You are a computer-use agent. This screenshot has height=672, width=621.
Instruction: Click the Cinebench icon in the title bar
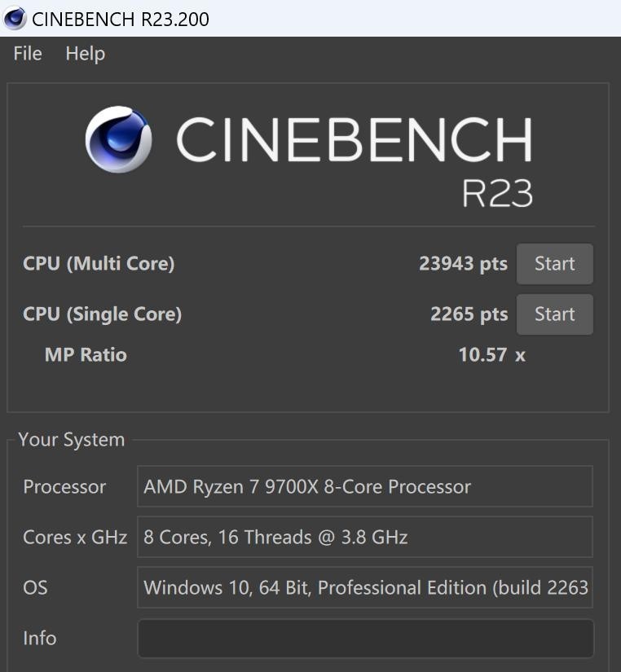[x=15, y=18]
